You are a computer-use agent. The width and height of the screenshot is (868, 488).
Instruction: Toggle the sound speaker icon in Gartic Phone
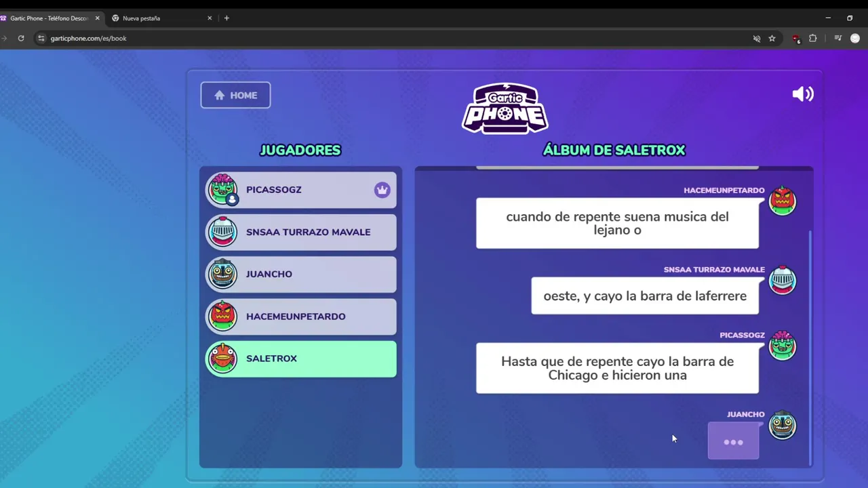point(803,94)
